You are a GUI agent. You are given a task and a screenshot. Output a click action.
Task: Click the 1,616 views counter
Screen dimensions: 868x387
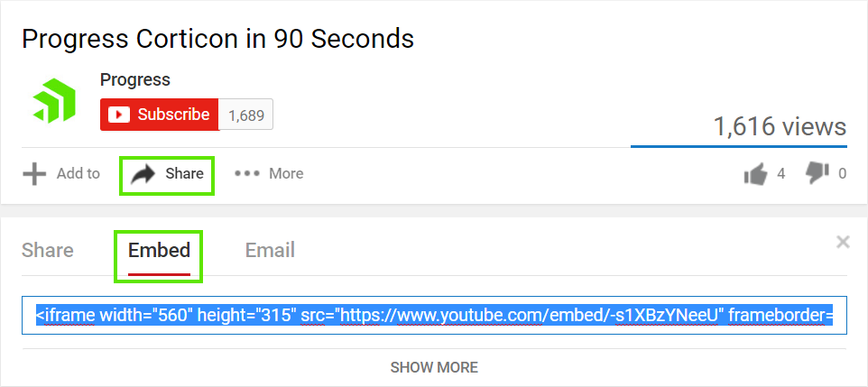click(780, 126)
